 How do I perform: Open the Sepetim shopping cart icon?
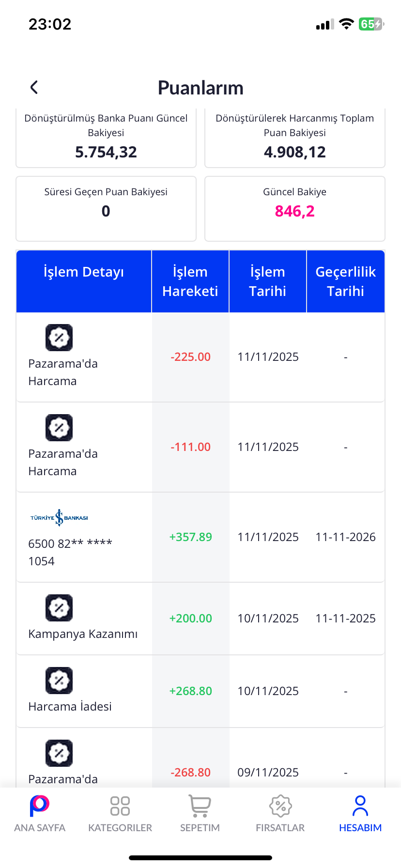pyautogui.click(x=200, y=806)
